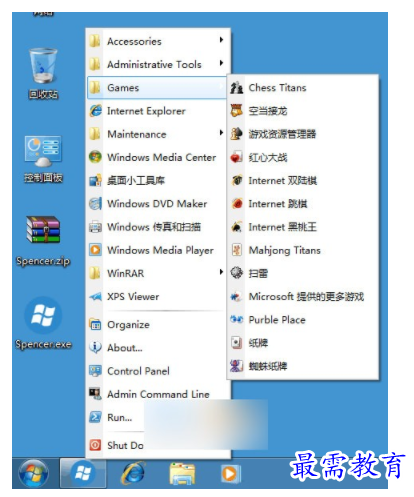Screen dimensions: 414x497
Task: Click the Internet 黑桃王 icon
Action: pos(237,227)
